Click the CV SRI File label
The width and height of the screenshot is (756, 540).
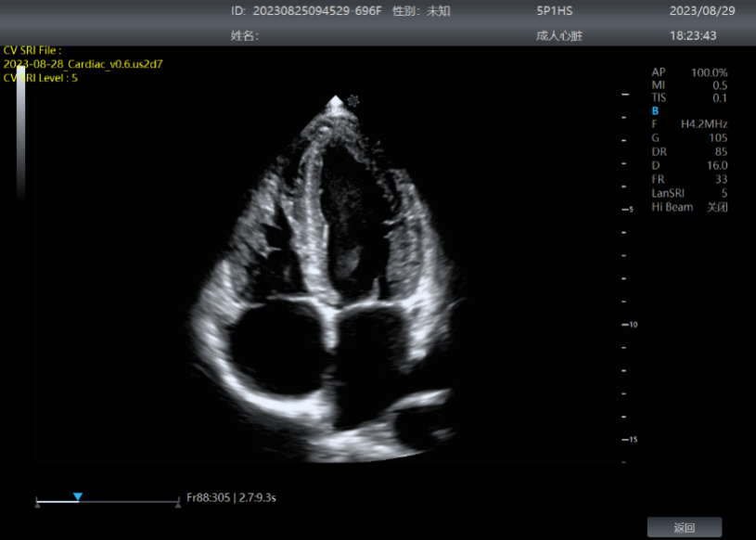tap(32, 50)
